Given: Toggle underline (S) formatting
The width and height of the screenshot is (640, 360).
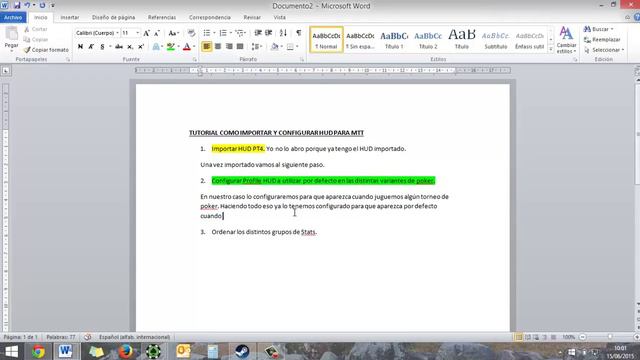Looking at the screenshot, I should click(102, 47).
